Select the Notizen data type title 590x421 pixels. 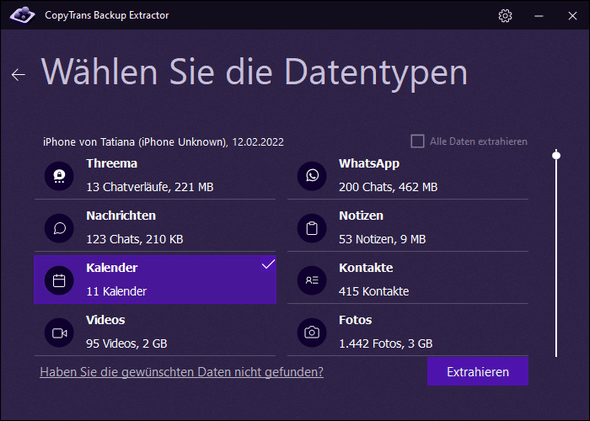tap(361, 216)
